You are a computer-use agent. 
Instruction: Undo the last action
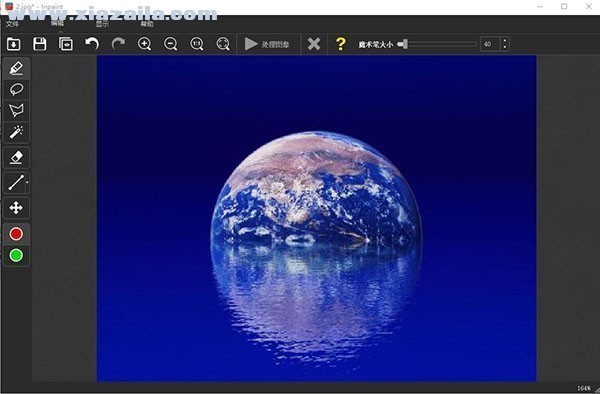pos(92,44)
